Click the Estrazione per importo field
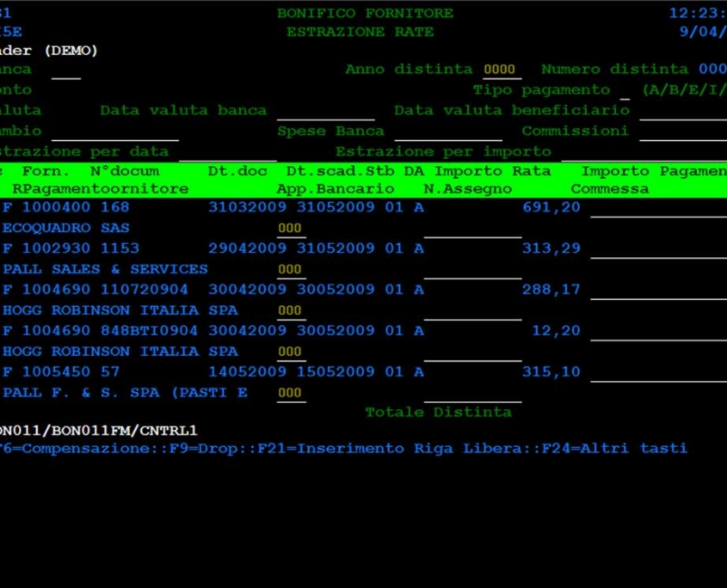727x588 pixels. [x=644, y=152]
